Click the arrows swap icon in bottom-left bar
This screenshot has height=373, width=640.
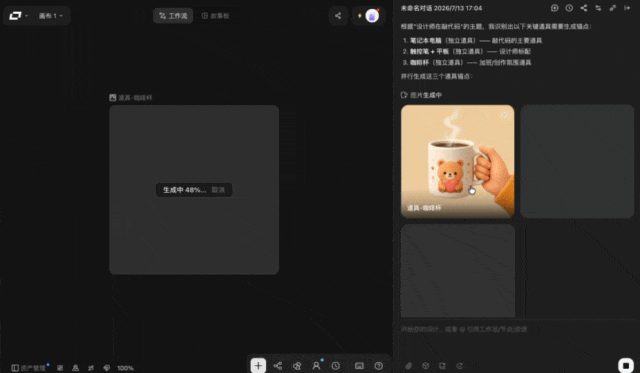click(x=91, y=368)
